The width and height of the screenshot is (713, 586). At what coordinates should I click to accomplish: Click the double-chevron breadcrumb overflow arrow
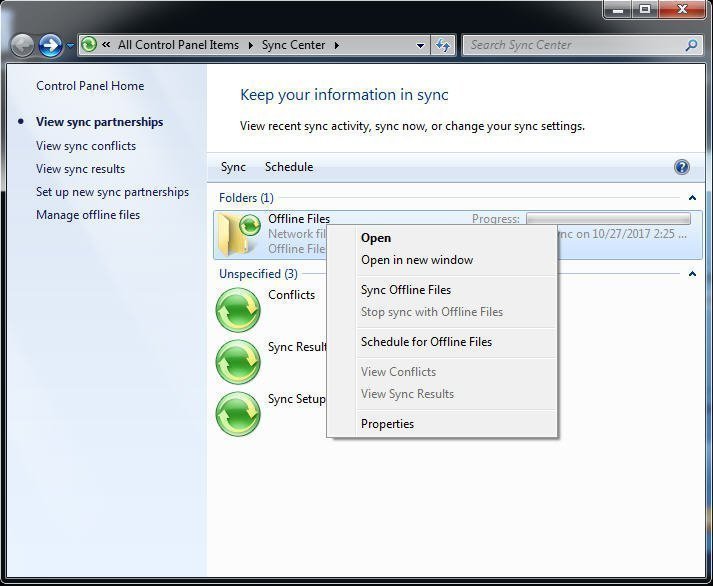106,45
